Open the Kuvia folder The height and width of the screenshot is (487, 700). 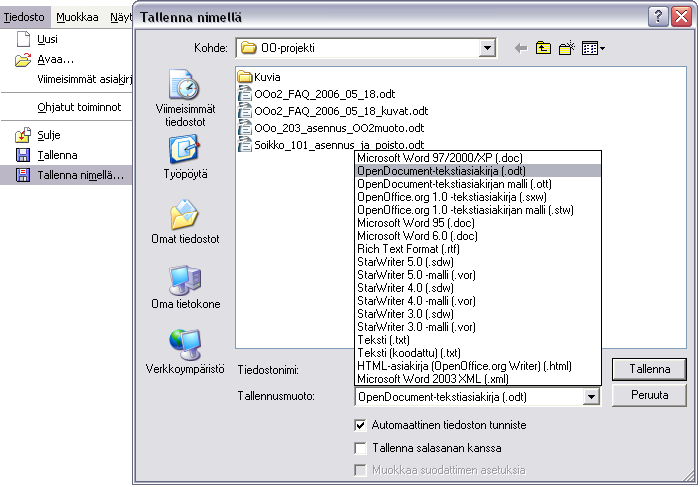pos(259,77)
